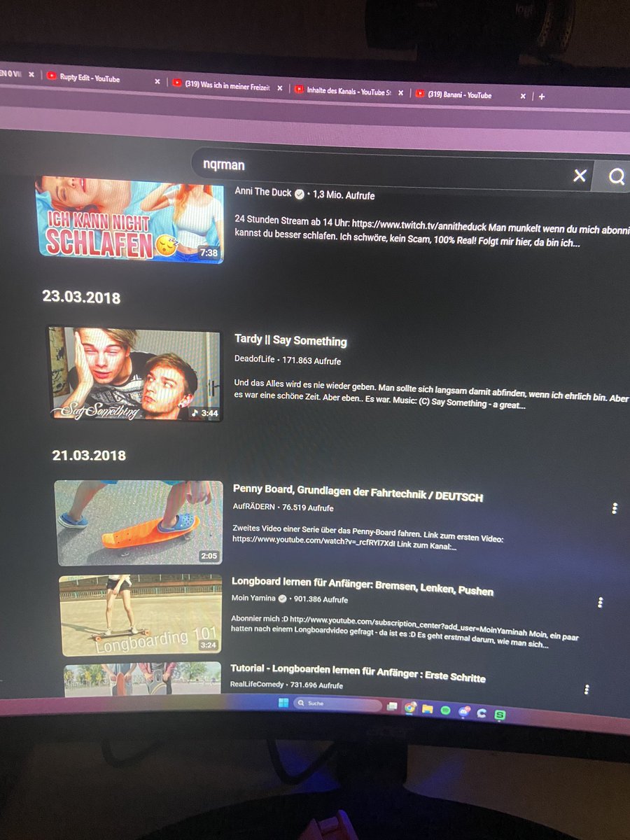Open the orange Penny Board thumbnail
The height and width of the screenshot is (840, 630).
[x=139, y=523]
